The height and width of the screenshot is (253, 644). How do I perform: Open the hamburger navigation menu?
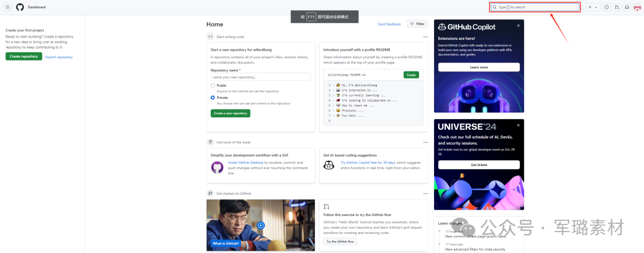8,7
